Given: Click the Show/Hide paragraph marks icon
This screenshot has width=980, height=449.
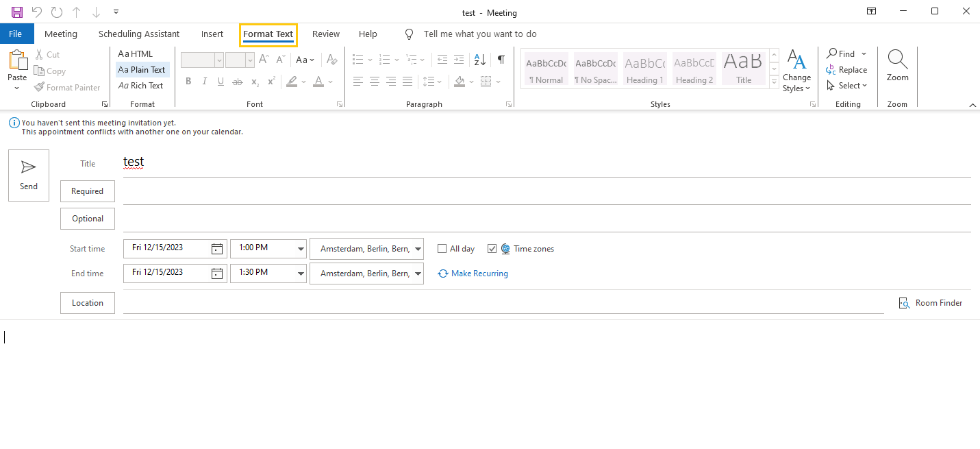Looking at the screenshot, I should (x=501, y=60).
